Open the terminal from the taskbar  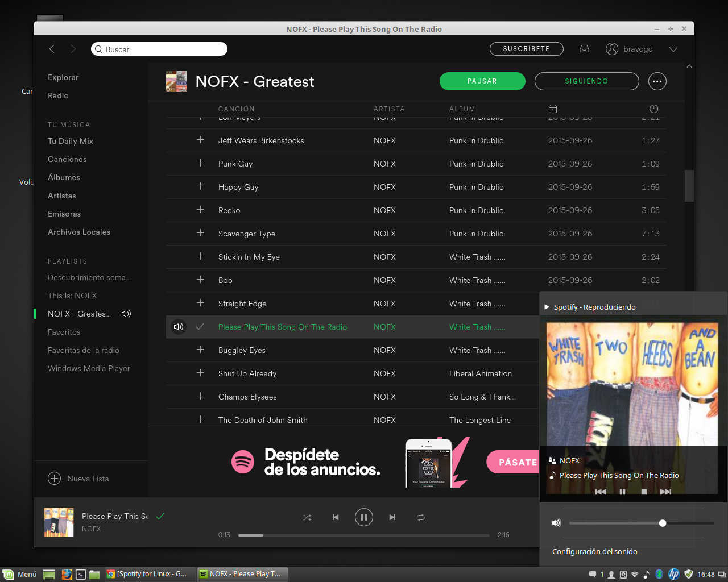81,574
